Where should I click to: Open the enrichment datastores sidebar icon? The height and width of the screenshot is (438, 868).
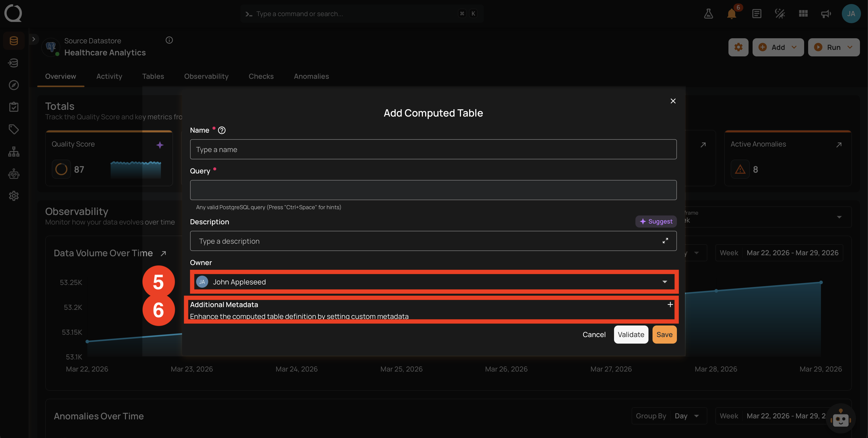(14, 63)
